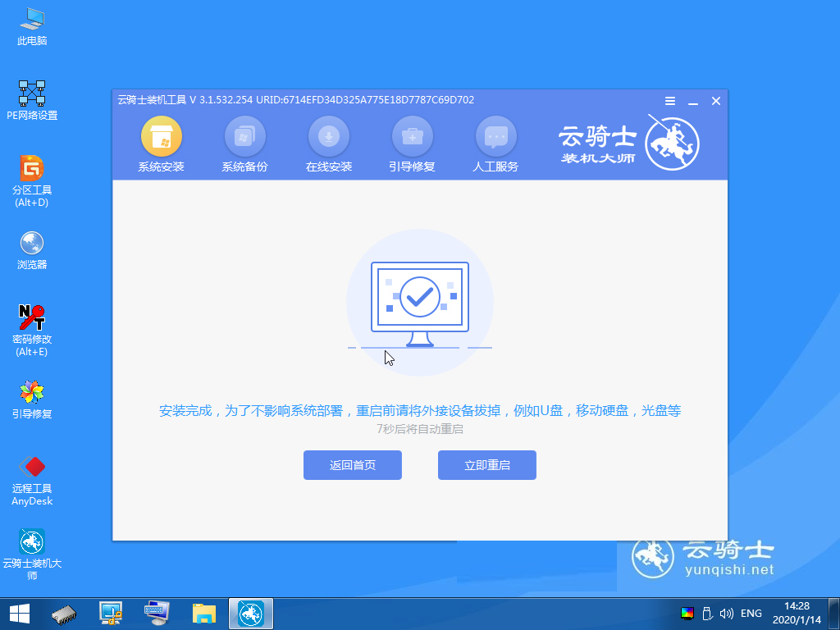Open 此电脑 desktop icon
This screenshot has height=630, width=840.
[x=32, y=27]
